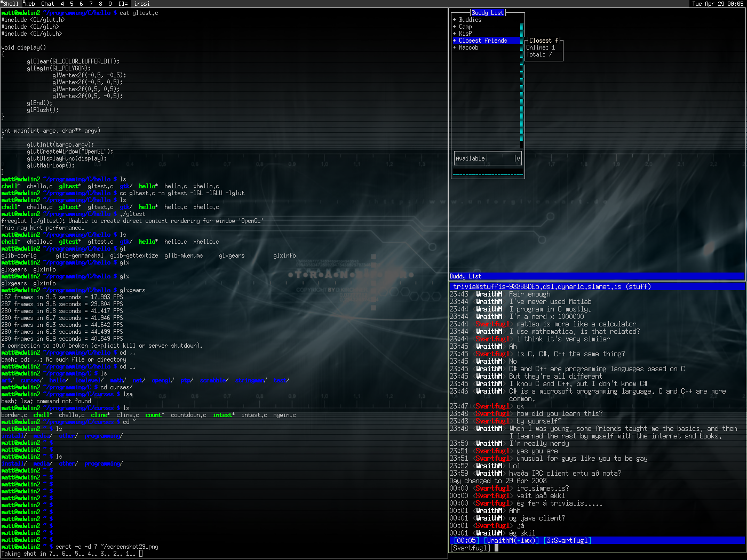Viewport: 747px width, 560px height.
Task: Click the irssi window title in the bar
Action: [142, 4]
